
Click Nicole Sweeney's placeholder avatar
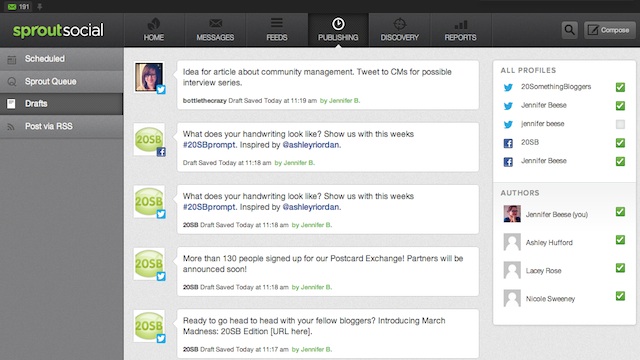pos(512,298)
